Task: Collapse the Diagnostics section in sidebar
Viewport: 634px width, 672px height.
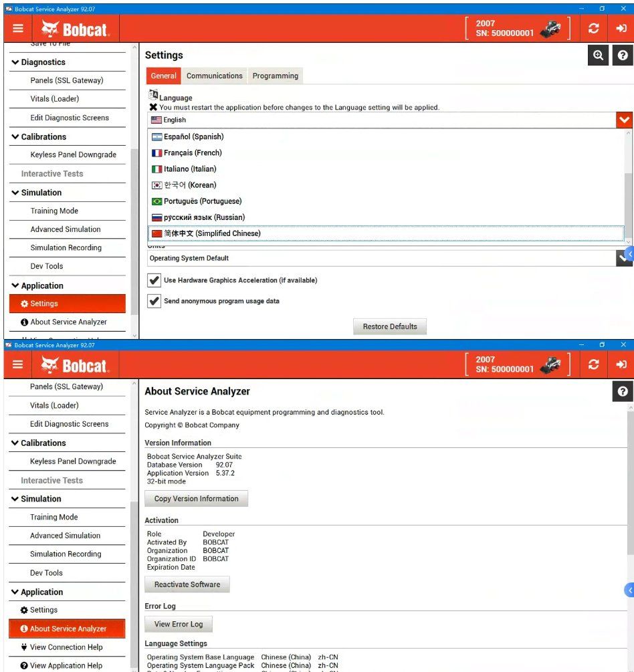Action: click(x=16, y=62)
